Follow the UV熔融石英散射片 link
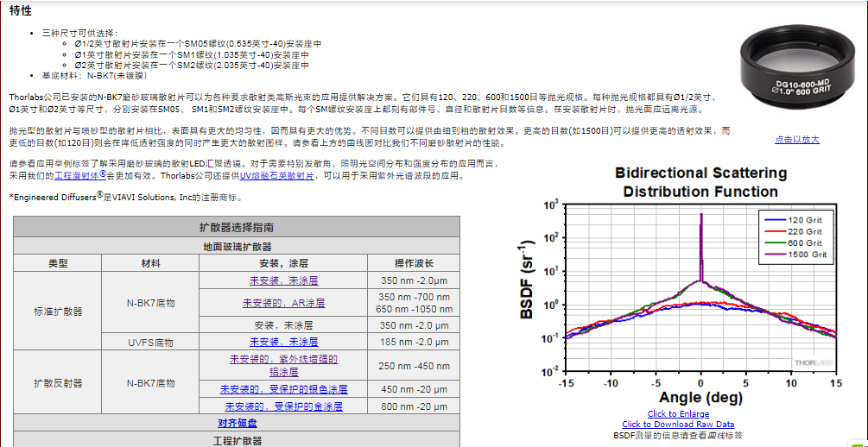This screenshot has height=447, width=868. 279,175
